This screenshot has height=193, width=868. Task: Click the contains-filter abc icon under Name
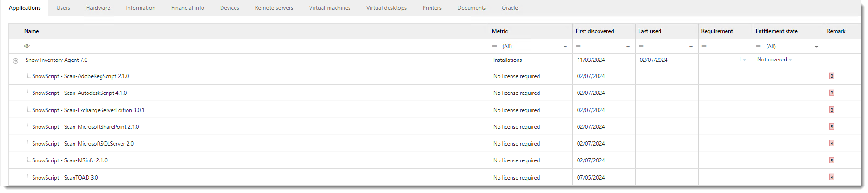pyautogui.click(x=27, y=46)
